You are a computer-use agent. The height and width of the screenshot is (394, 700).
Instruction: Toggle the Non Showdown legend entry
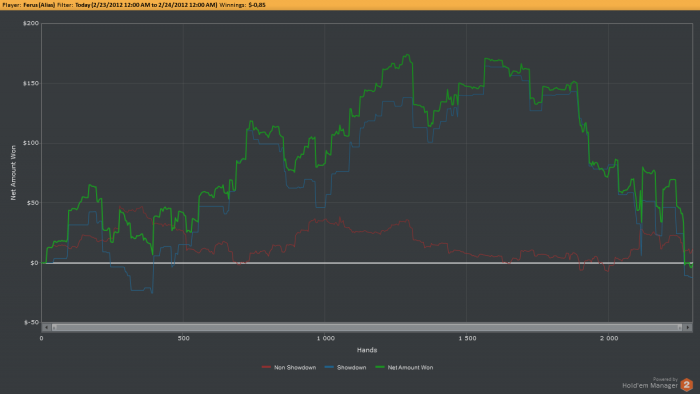pyautogui.click(x=289, y=367)
